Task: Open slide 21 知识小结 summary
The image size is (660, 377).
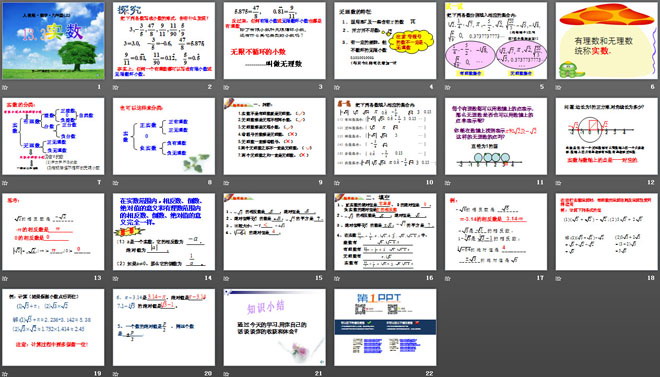Action: pos(274,327)
